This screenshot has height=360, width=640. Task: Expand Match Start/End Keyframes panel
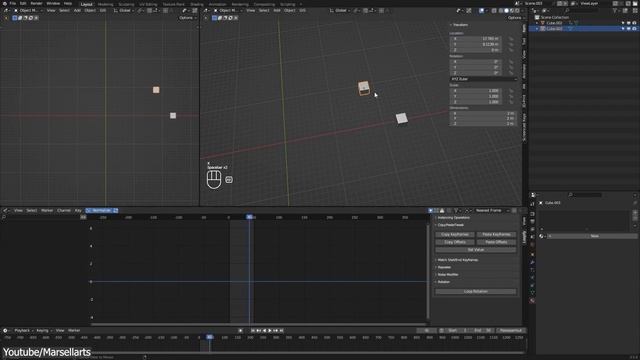[x=457, y=260]
